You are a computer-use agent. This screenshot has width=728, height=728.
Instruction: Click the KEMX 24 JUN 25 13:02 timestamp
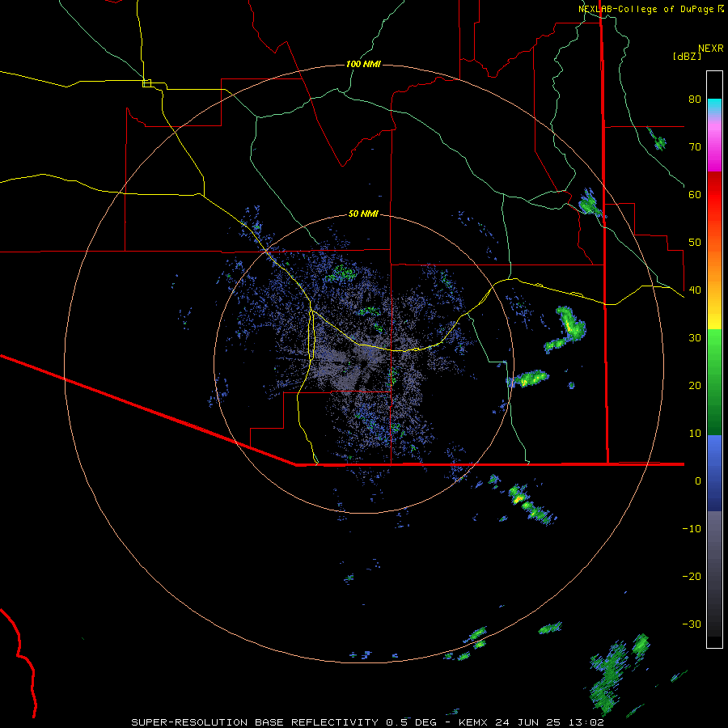point(531,722)
